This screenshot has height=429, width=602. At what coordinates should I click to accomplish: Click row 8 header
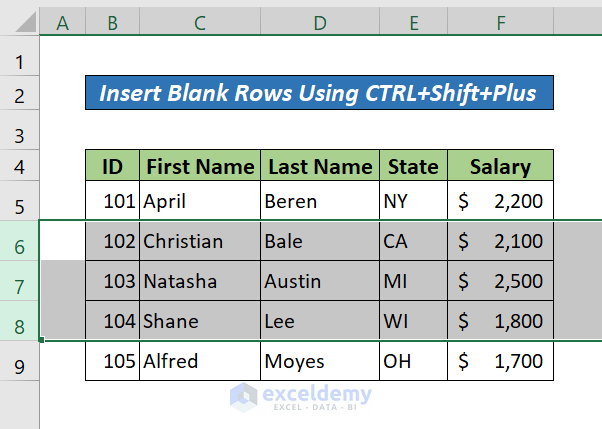20,322
